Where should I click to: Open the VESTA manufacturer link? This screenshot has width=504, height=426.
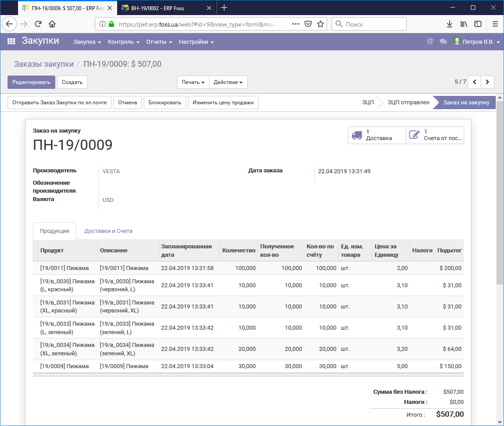[111, 171]
